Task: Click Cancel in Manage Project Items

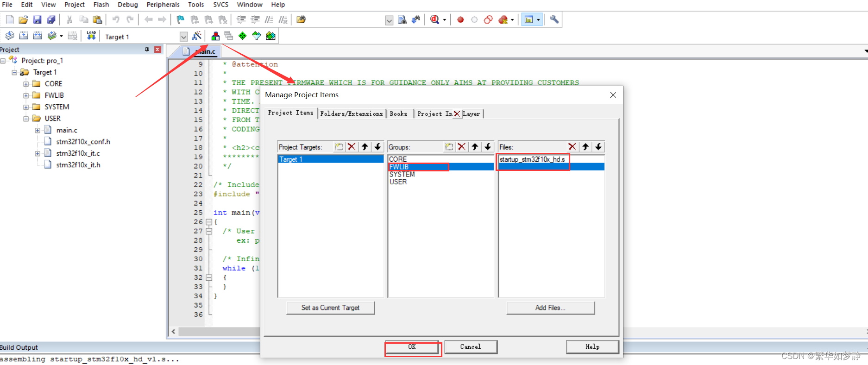Action: click(x=471, y=347)
